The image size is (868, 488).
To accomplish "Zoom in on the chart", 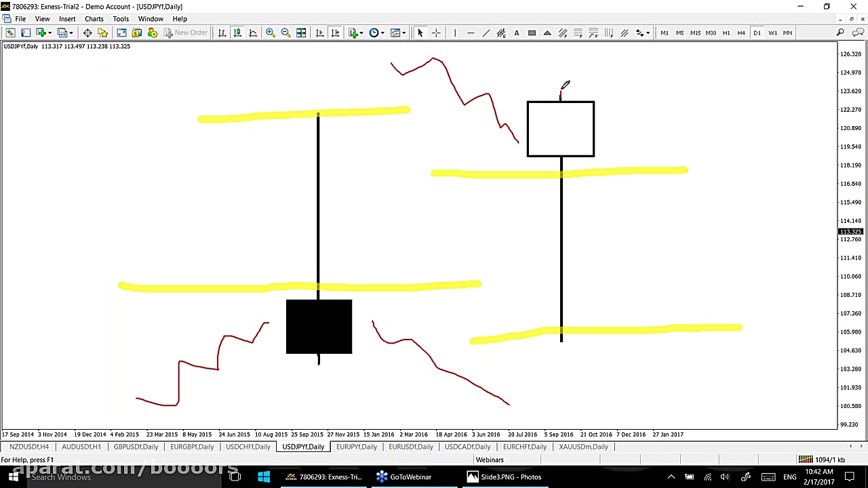I will click(270, 33).
